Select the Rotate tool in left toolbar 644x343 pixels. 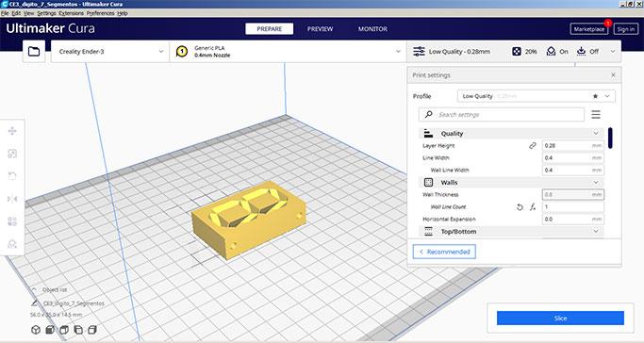point(12,176)
